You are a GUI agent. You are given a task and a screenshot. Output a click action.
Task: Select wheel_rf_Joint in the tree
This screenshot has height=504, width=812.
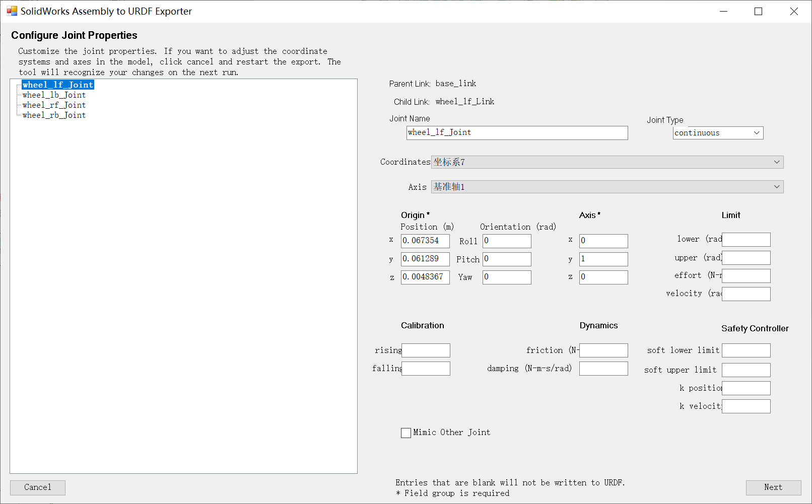tap(54, 105)
